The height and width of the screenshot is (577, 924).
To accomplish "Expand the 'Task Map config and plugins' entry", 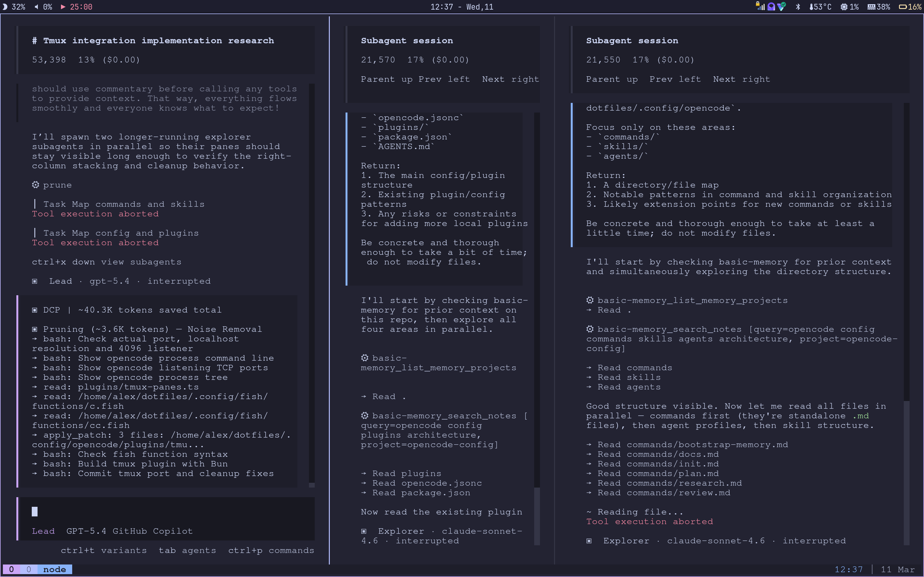I will click(121, 233).
